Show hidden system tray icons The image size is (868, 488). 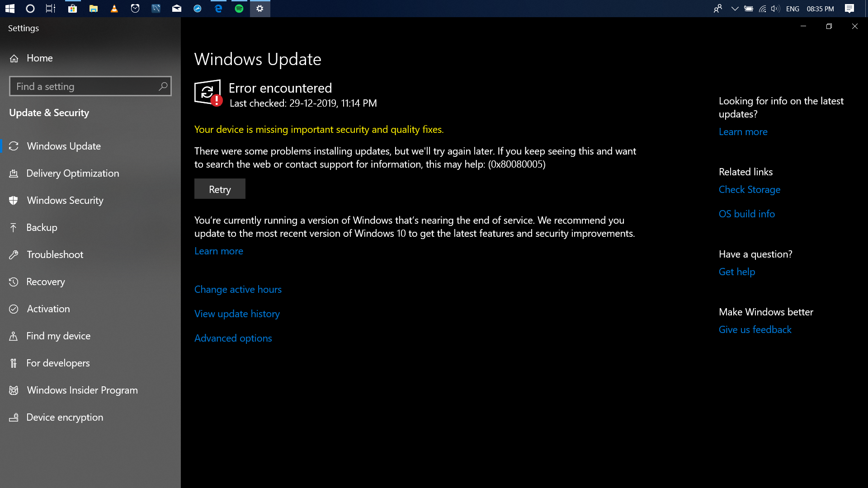tap(735, 9)
